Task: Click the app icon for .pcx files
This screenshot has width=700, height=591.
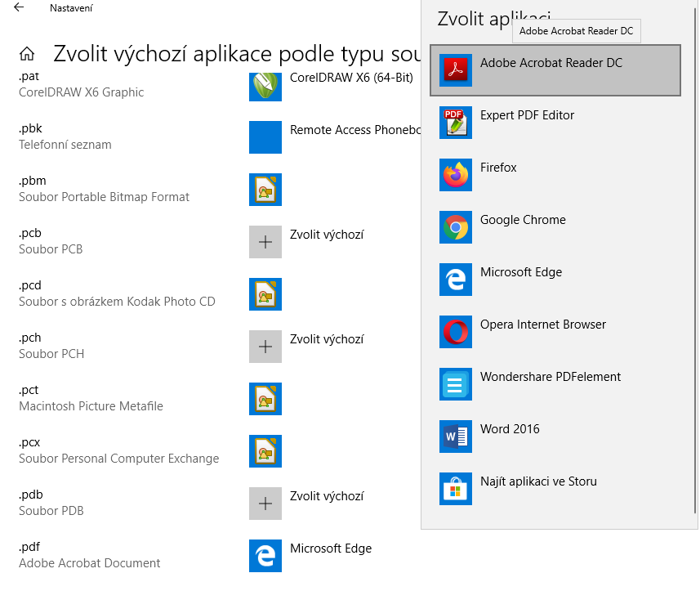Action: 265,450
